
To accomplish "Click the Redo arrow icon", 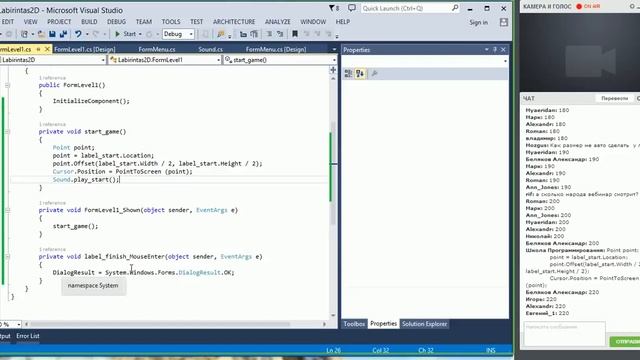I will tap(96, 34).
